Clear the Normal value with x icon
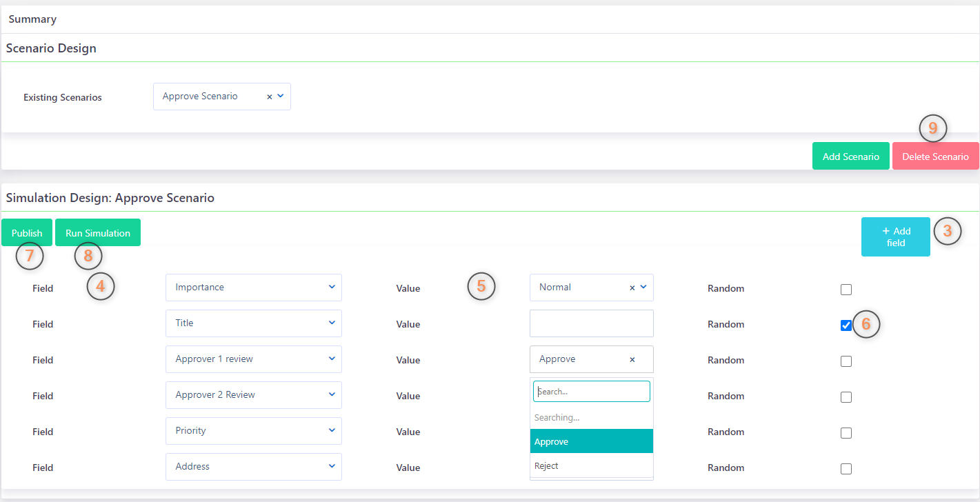This screenshot has height=502, width=980. pyautogui.click(x=632, y=288)
